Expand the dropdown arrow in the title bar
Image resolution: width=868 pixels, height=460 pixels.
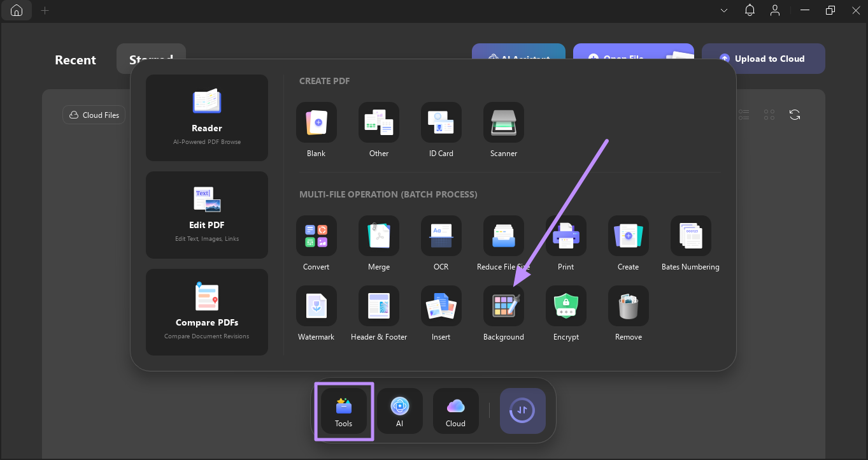724,10
